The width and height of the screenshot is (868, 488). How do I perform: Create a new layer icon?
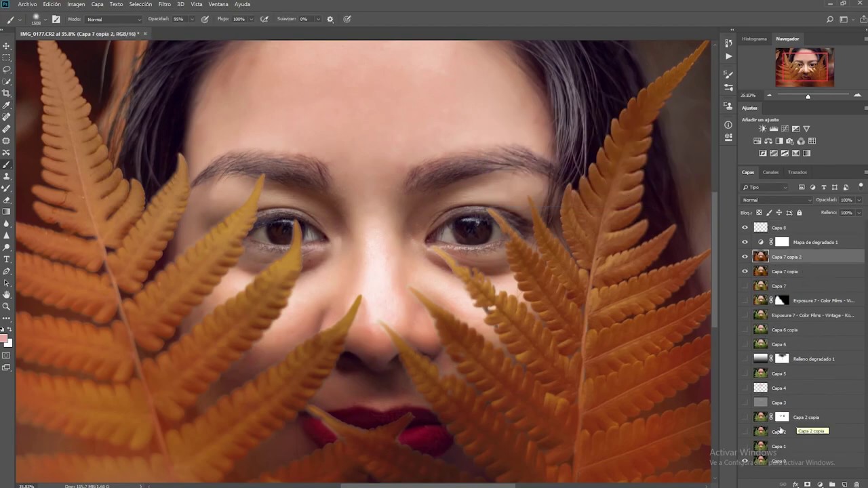pos(844,484)
